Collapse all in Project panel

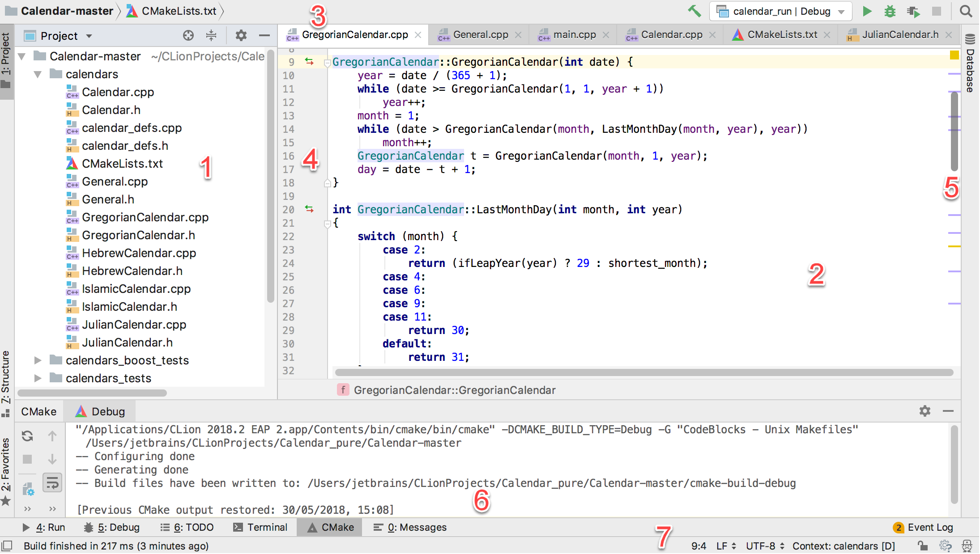pyautogui.click(x=211, y=36)
